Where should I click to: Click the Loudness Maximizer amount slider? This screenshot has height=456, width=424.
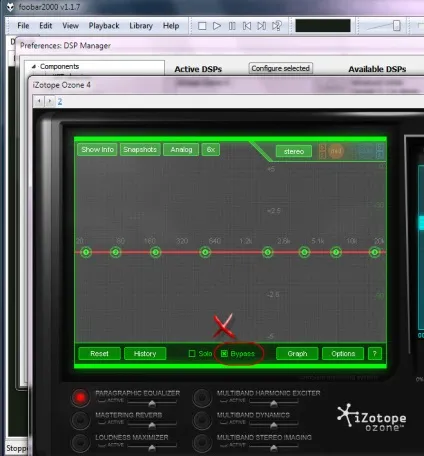point(152,447)
